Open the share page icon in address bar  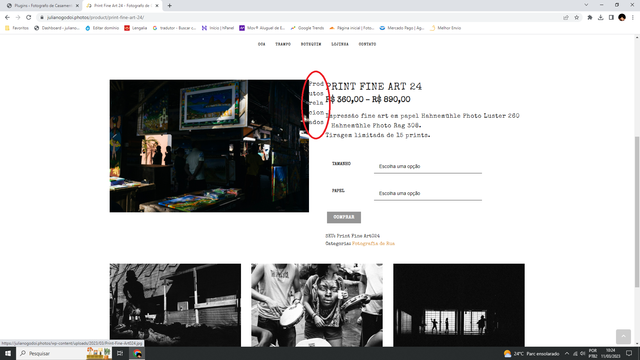click(x=566, y=18)
